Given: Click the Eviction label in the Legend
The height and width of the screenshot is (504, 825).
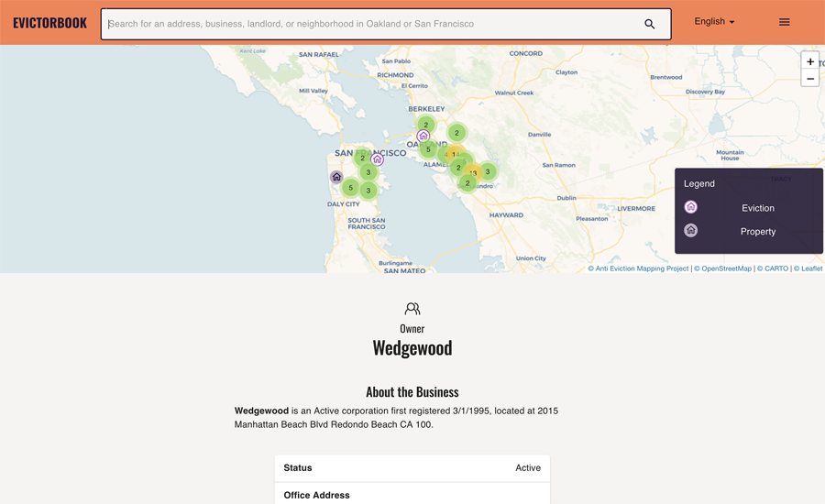Looking at the screenshot, I should coord(758,208).
